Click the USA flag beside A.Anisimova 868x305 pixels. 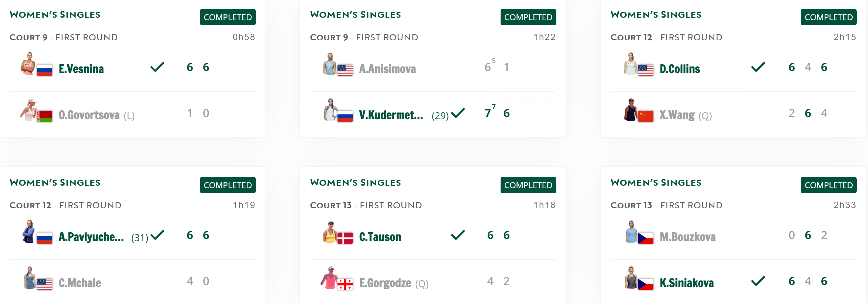345,70
